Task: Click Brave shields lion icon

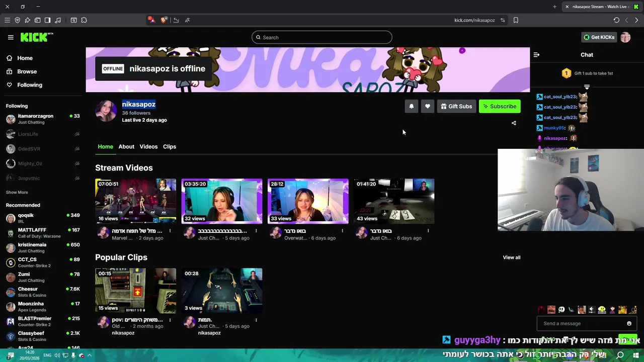Action: click(163, 20)
